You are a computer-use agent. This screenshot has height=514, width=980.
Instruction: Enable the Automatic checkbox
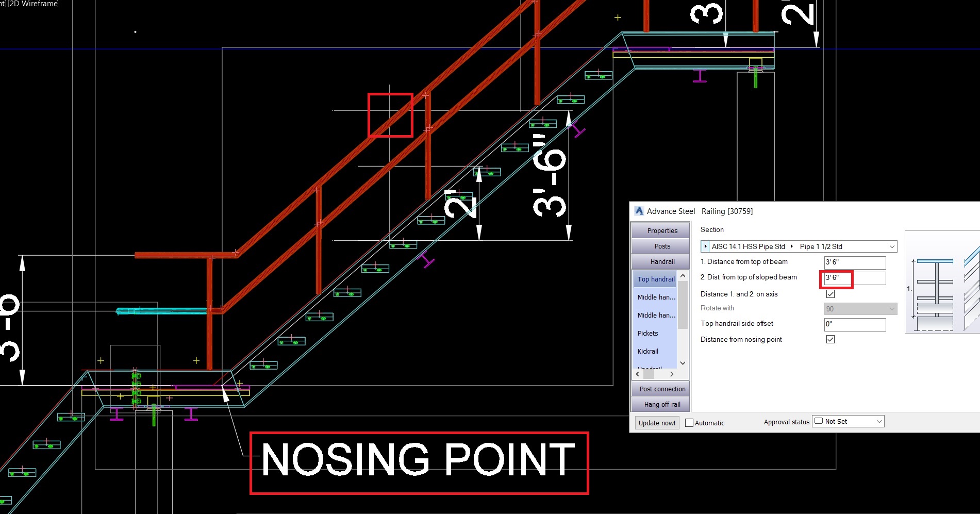(x=689, y=423)
